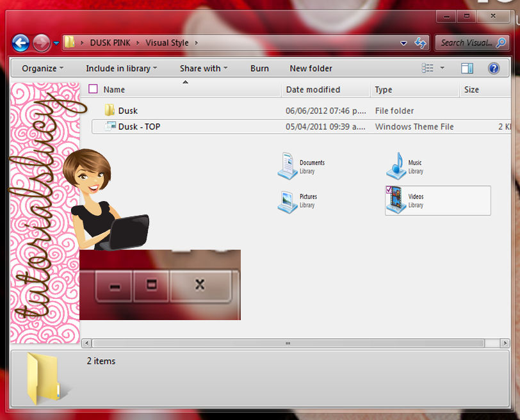Click the blue Back navigation arrow

pyautogui.click(x=20, y=43)
